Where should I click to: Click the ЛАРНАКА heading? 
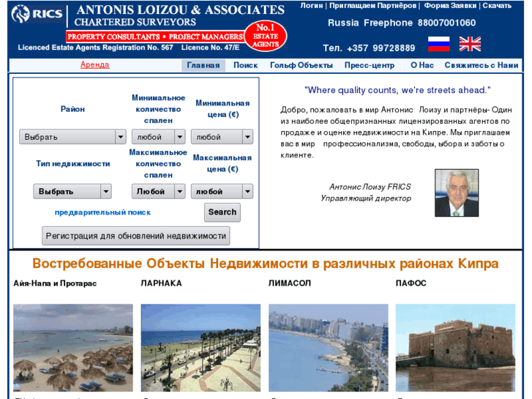click(x=161, y=283)
